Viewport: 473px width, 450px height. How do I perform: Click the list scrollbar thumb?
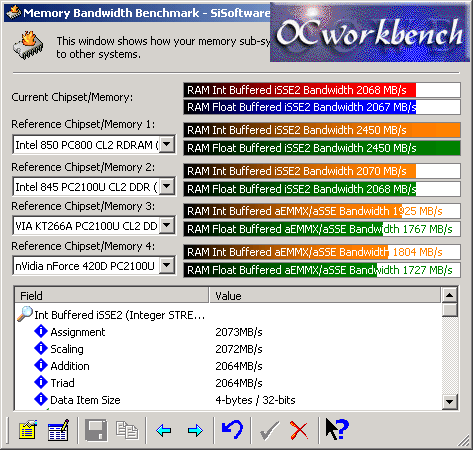(449, 310)
